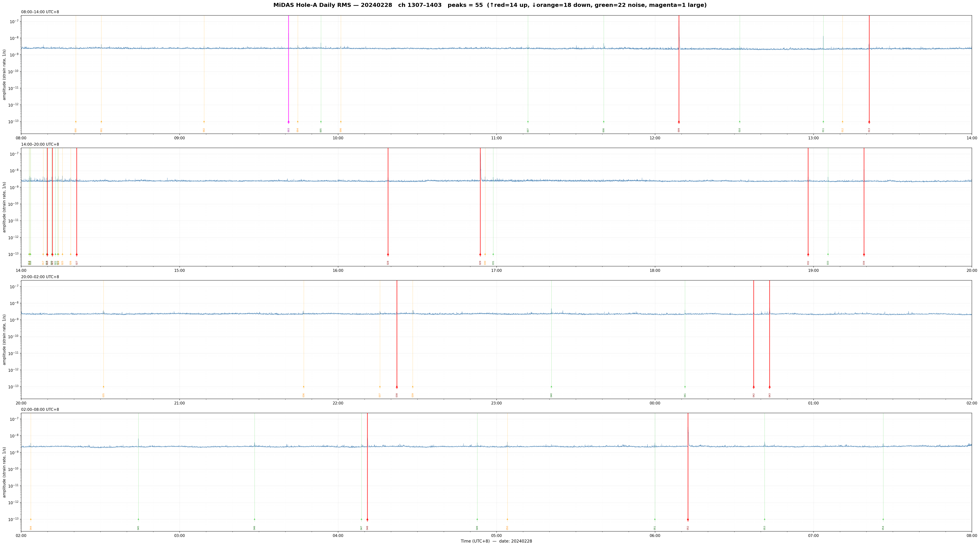Pick orange peak marker 026
The height and width of the screenshot is (546, 980).
[70, 254]
